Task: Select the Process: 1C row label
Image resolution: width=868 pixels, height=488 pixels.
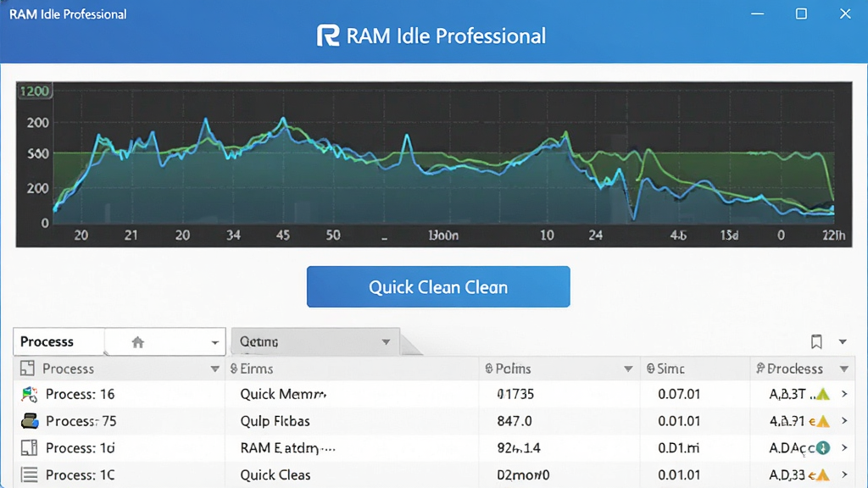Action: coord(80,474)
